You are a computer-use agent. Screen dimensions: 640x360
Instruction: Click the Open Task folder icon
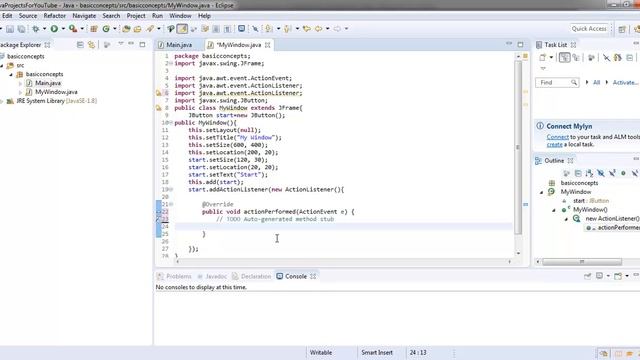point(137,29)
